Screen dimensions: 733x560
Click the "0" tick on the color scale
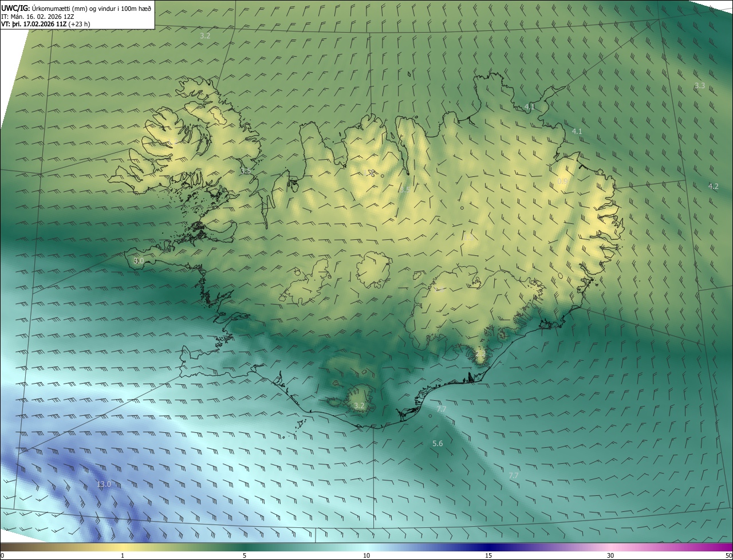2,555
